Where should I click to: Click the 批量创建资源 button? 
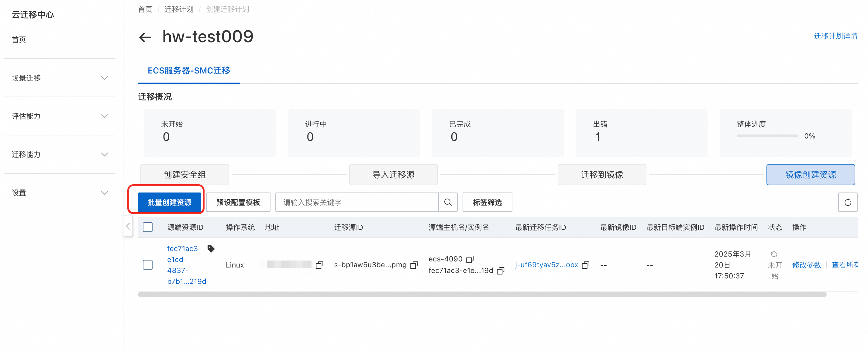[169, 202]
